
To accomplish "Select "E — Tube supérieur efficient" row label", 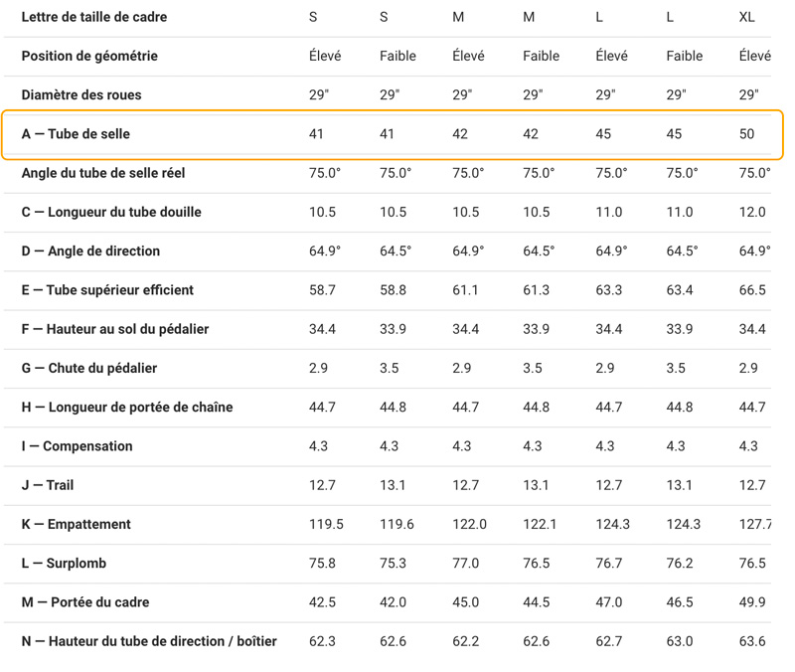I will [107, 290].
